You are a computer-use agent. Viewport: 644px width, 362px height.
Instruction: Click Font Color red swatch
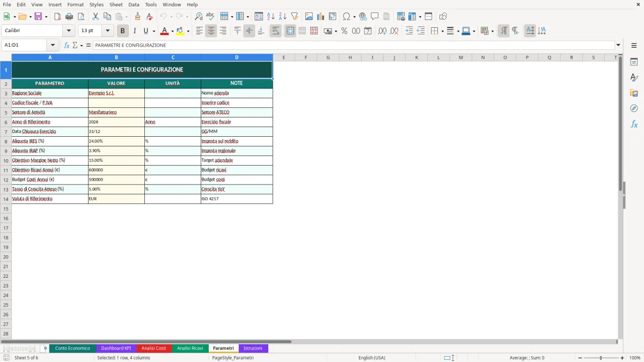tap(164, 31)
